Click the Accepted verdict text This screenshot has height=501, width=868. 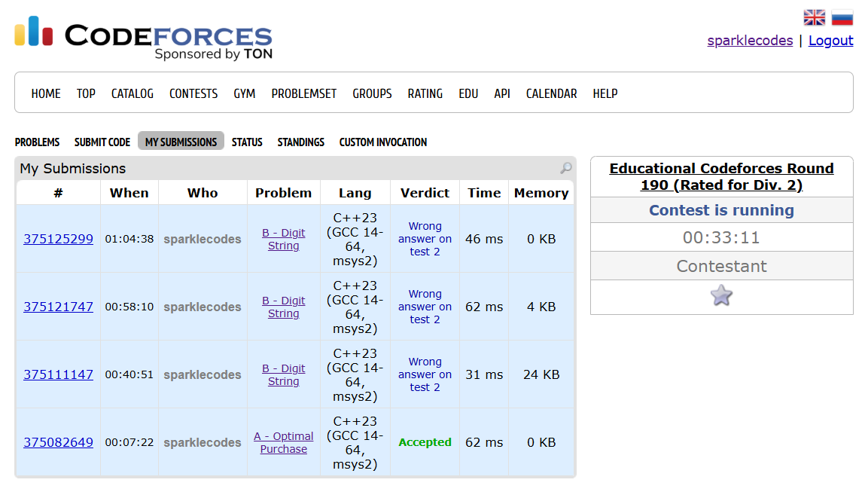click(x=425, y=442)
